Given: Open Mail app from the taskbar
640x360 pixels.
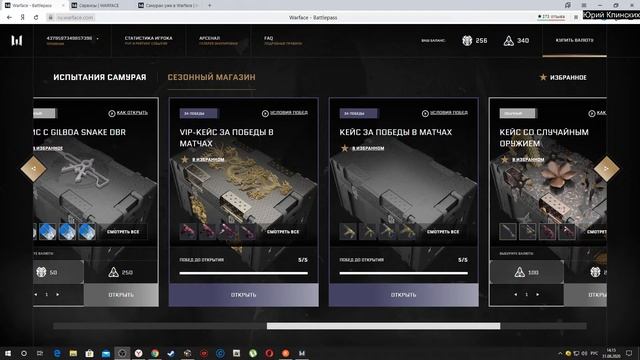Looking at the screenshot, I should 106,353.
